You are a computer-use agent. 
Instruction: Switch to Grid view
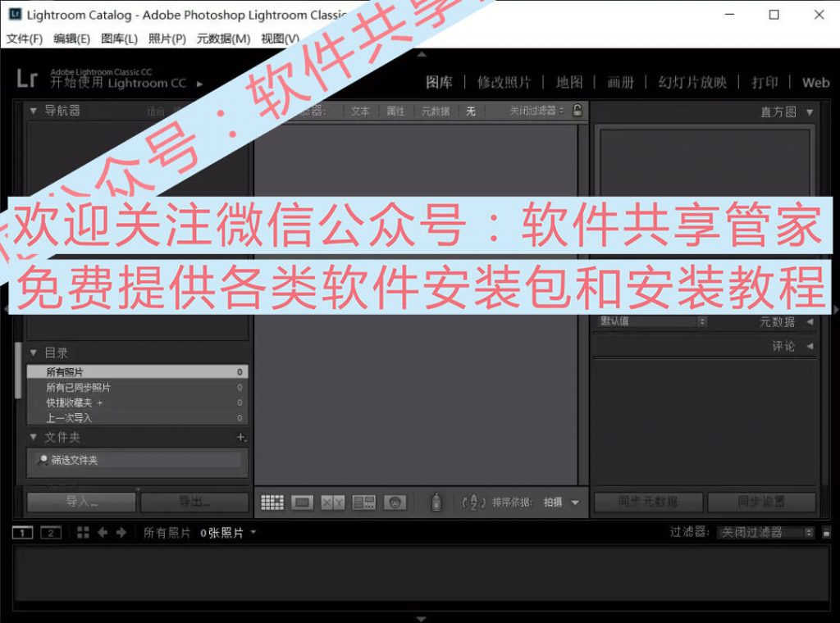272,502
